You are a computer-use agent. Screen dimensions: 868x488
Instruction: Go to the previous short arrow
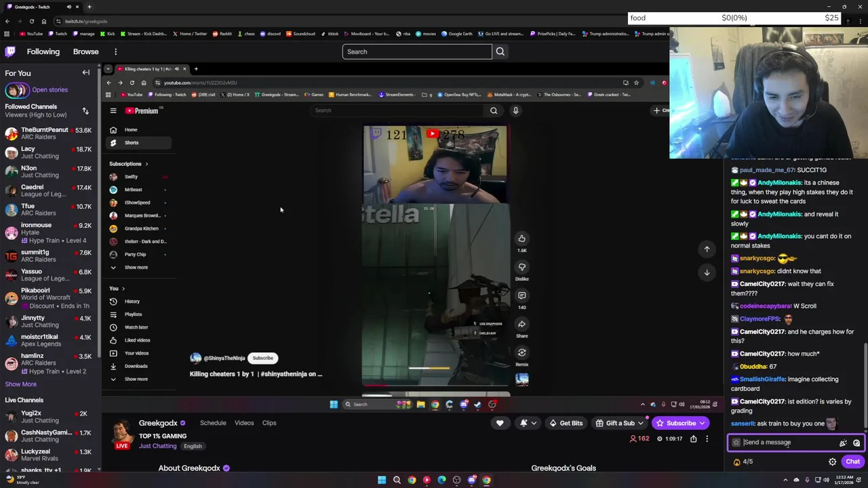tap(707, 249)
